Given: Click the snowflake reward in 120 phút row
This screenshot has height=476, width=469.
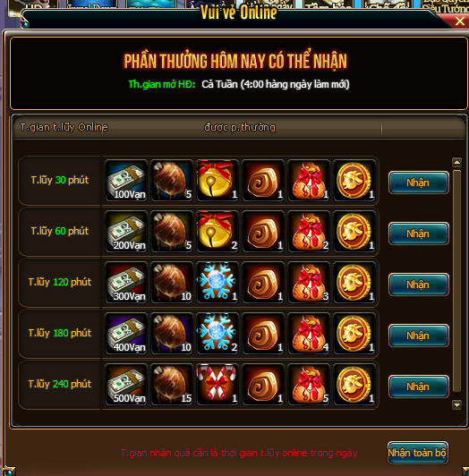Looking at the screenshot, I should pos(217,283).
